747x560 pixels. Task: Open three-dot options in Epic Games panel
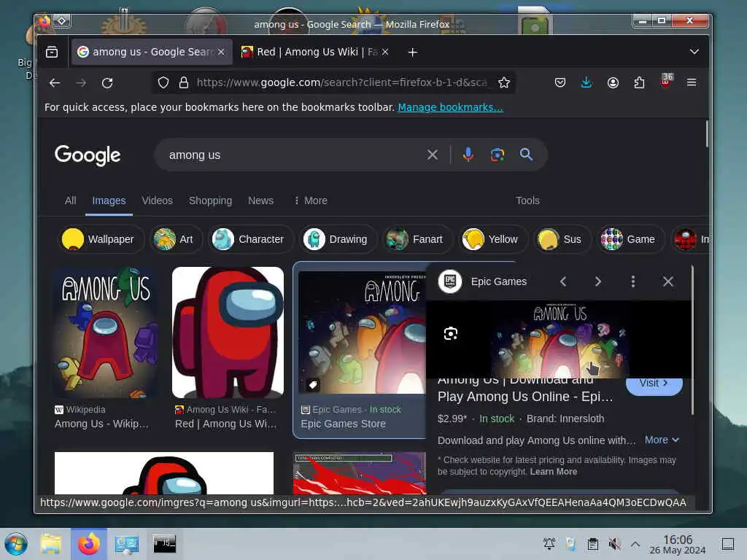(633, 281)
